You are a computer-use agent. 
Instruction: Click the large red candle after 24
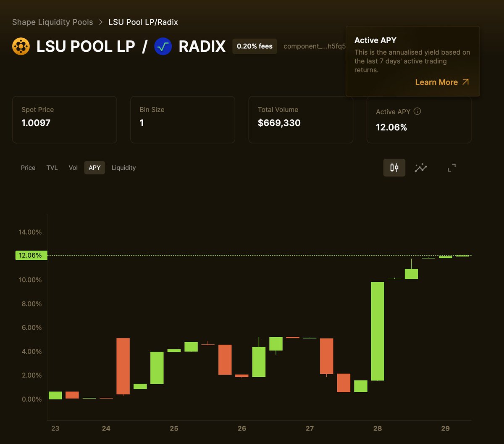coord(123,366)
